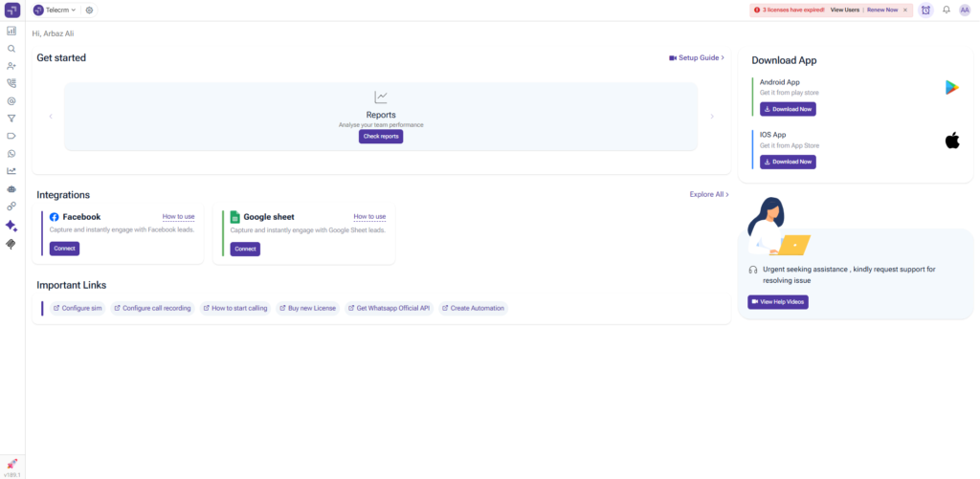
Task: Click '3 licenses have expired!' text
Action: 793,10
